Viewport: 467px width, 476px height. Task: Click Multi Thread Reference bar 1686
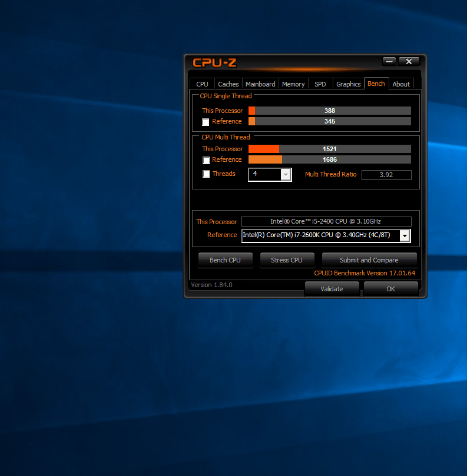330,159
